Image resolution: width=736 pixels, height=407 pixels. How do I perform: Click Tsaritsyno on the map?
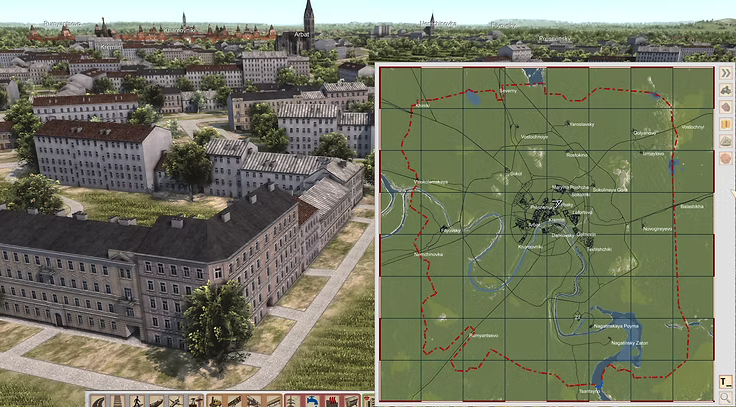click(x=590, y=391)
